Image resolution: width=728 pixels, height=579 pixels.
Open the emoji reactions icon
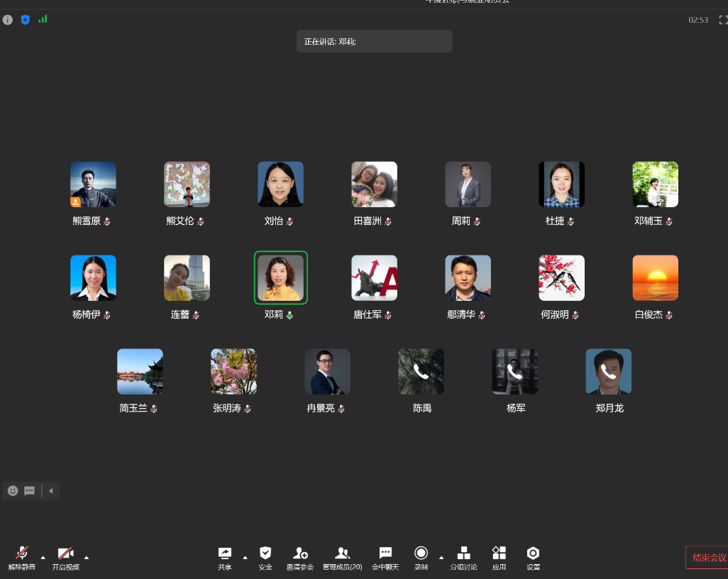pos(13,490)
